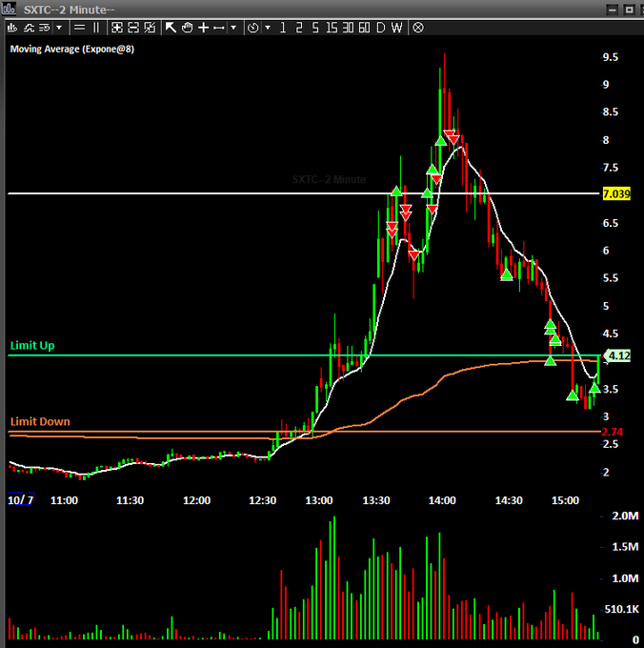The image size is (644, 648).
Task: Maximize the SXTC chart window
Action: coord(629,10)
